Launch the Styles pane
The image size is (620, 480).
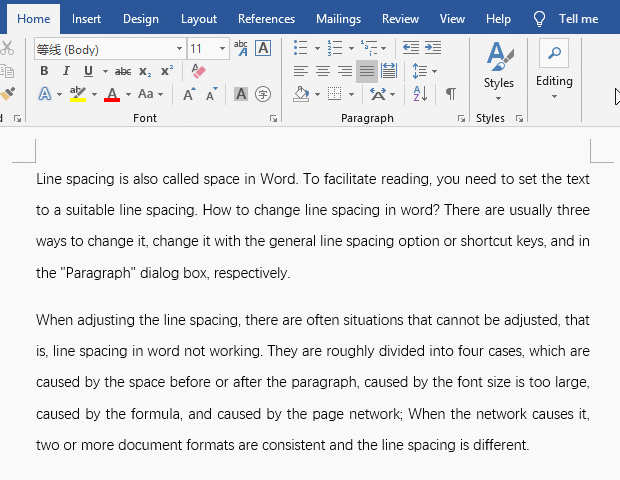519,118
